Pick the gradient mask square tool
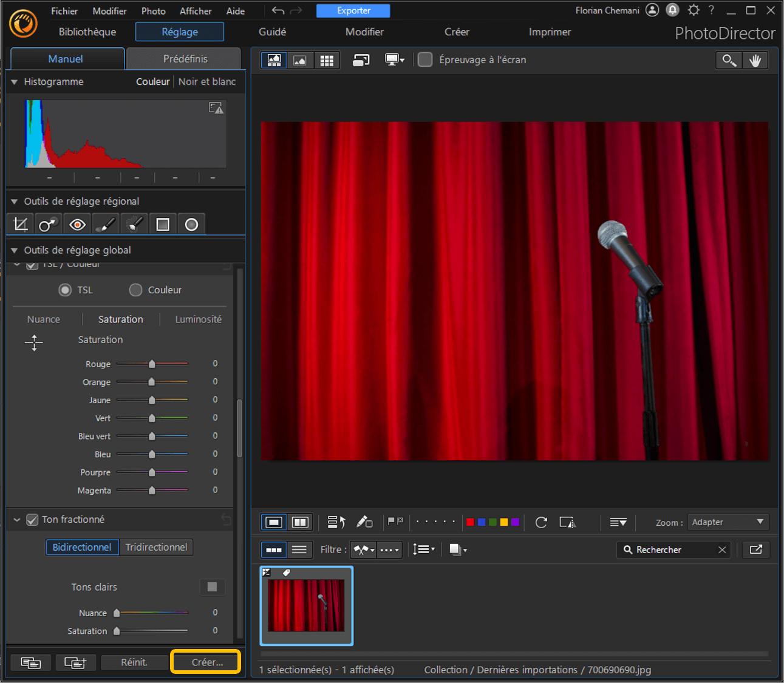This screenshot has width=784, height=683. tap(163, 225)
